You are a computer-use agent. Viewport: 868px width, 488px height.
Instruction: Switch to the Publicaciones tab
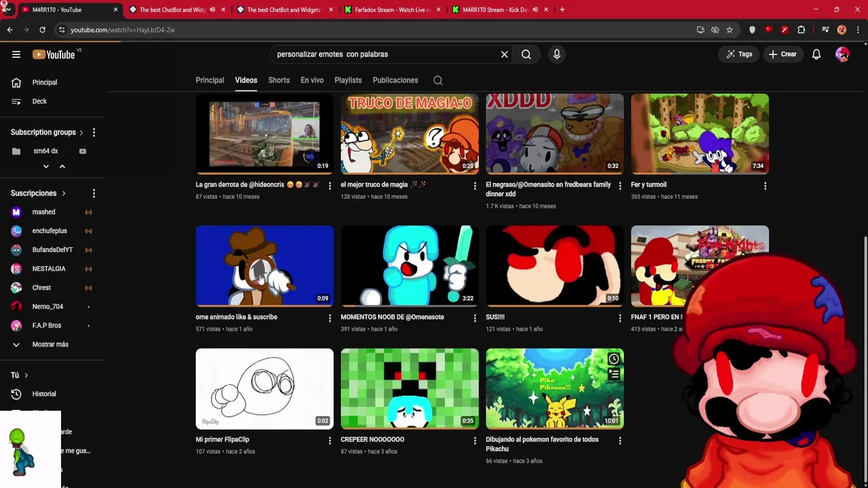tap(395, 80)
